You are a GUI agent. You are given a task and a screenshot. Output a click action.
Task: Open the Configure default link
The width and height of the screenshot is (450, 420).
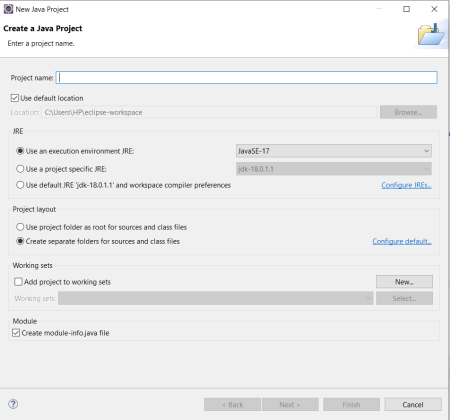click(x=402, y=241)
